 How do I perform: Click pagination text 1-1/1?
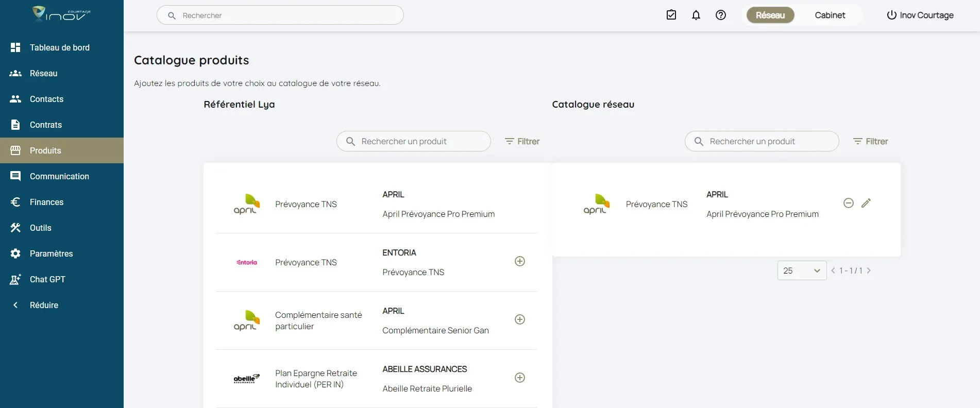[x=851, y=270]
